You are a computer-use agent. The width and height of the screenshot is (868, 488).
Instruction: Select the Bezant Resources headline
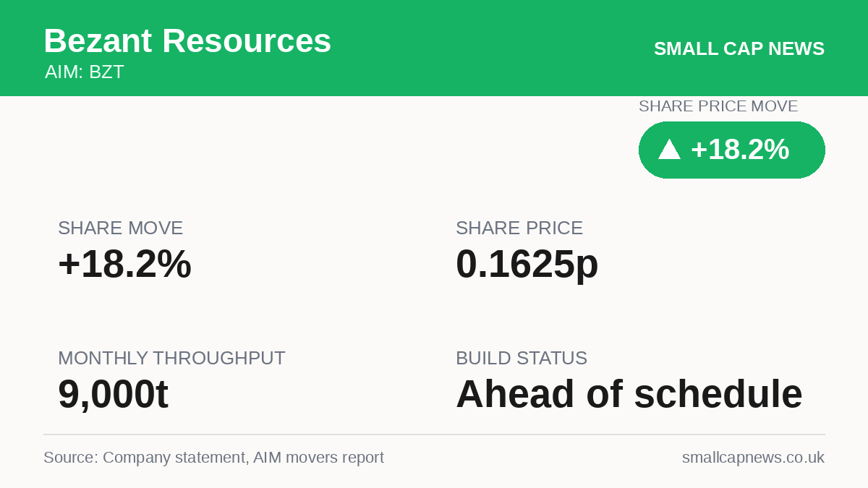pos(187,40)
